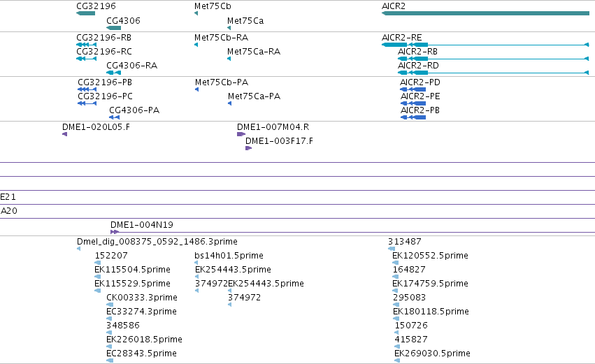Click the CG32196-PB protein feature
The width and height of the screenshot is (595, 364).
tap(87, 89)
